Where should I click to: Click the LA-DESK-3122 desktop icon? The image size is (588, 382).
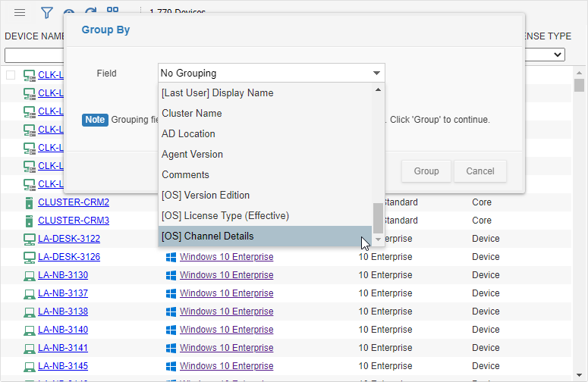tap(30, 239)
